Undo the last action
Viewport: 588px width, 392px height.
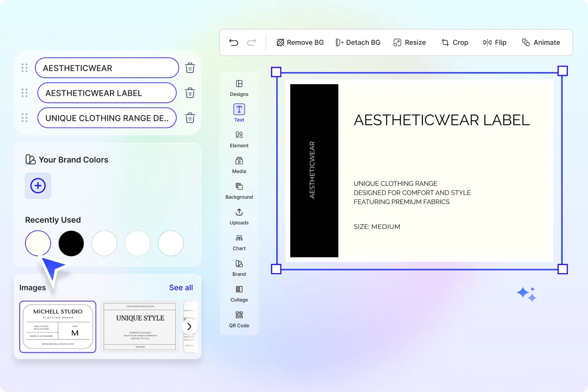coord(234,42)
